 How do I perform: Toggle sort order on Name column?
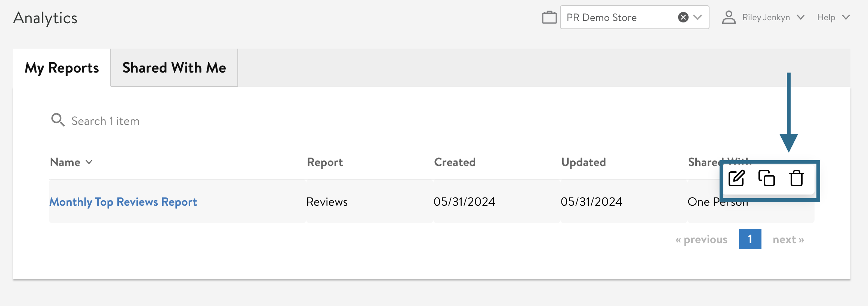[x=71, y=162]
